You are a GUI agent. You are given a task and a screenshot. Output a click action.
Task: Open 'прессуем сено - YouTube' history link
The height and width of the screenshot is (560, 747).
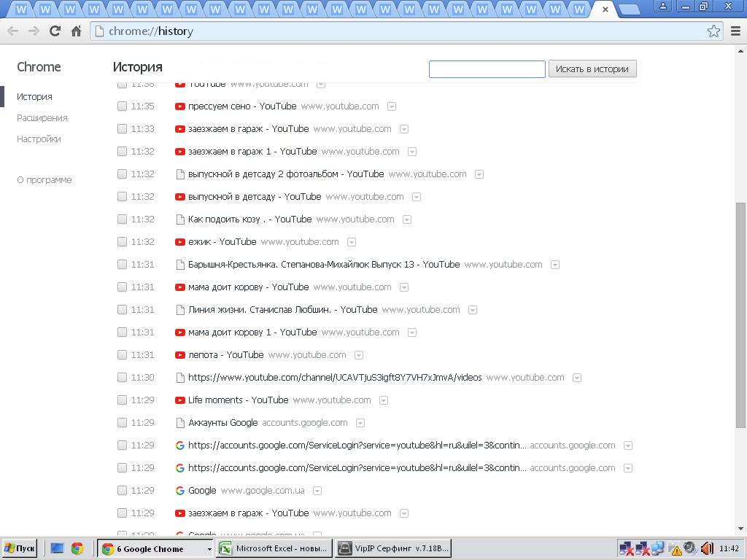(x=242, y=106)
